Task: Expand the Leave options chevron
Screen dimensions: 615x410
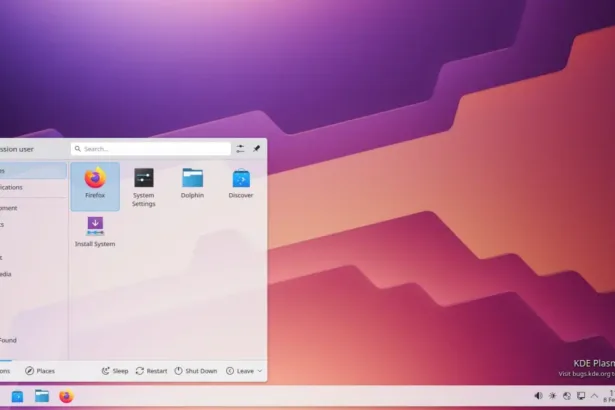Action: pos(260,371)
